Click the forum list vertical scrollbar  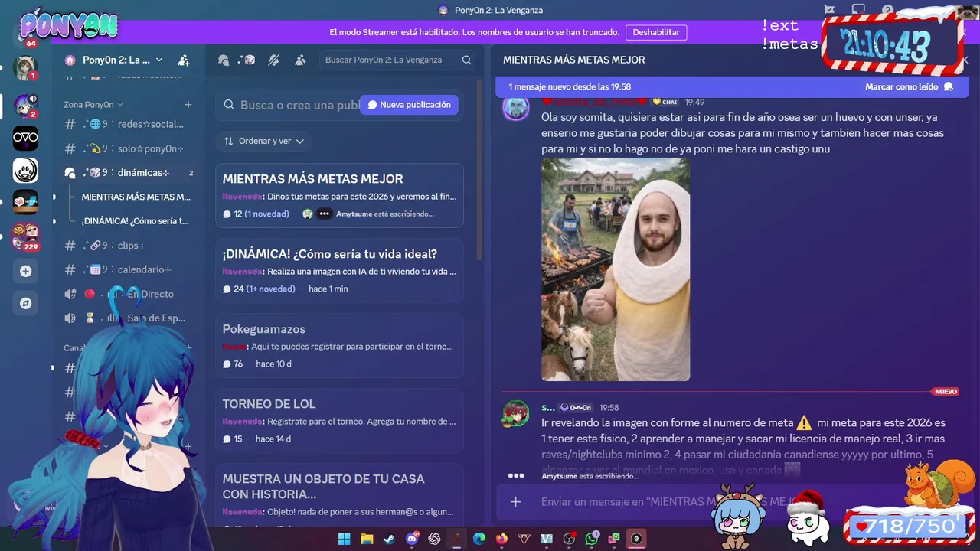479,168
